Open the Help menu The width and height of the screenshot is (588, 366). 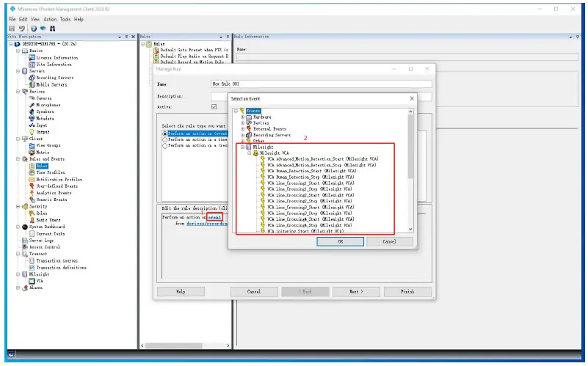(79, 19)
